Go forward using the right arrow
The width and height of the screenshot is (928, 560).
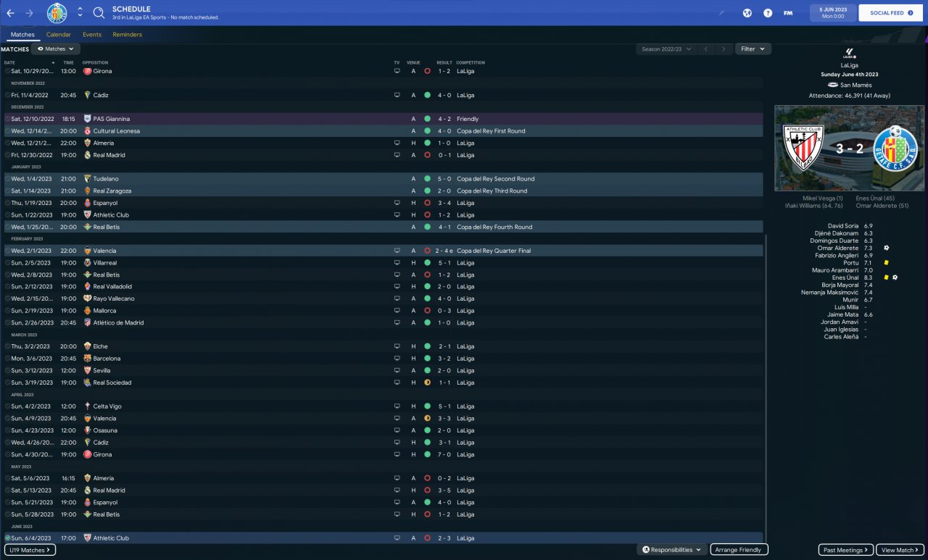pyautogui.click(x=29, y=13)
